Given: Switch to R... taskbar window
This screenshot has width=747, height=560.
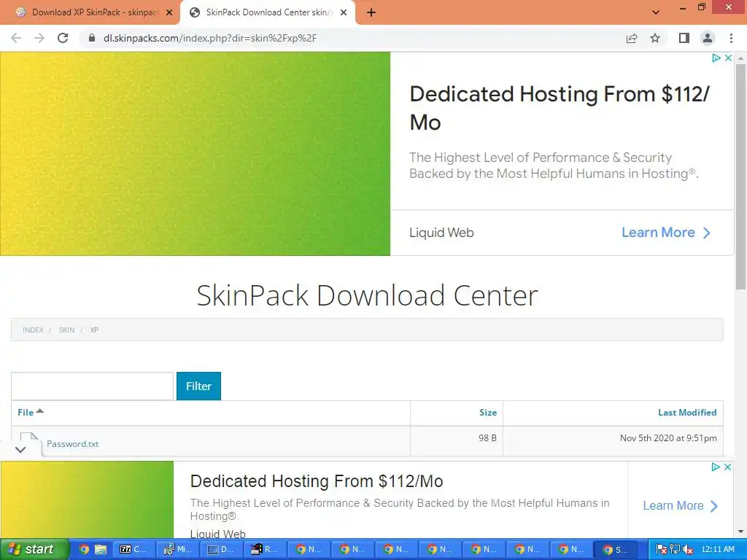Looking at the screenshot, I should tap(266, 550).
